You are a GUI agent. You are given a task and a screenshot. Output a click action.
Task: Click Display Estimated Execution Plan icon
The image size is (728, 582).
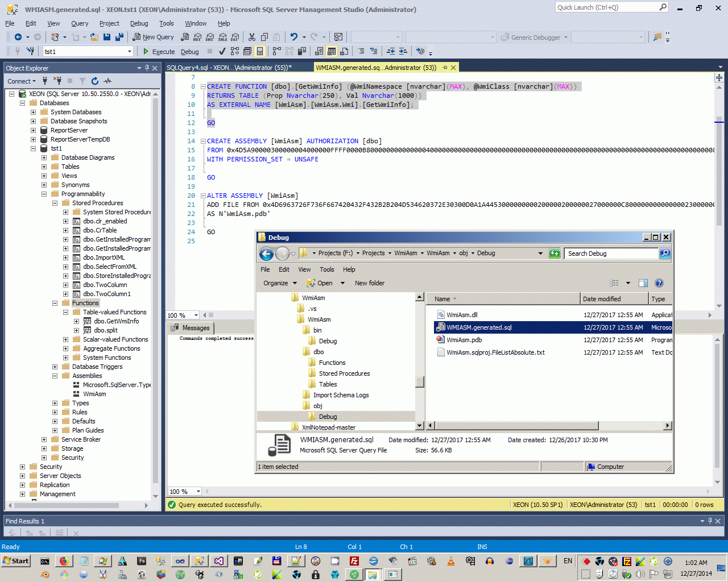click(x=235, y=51)
